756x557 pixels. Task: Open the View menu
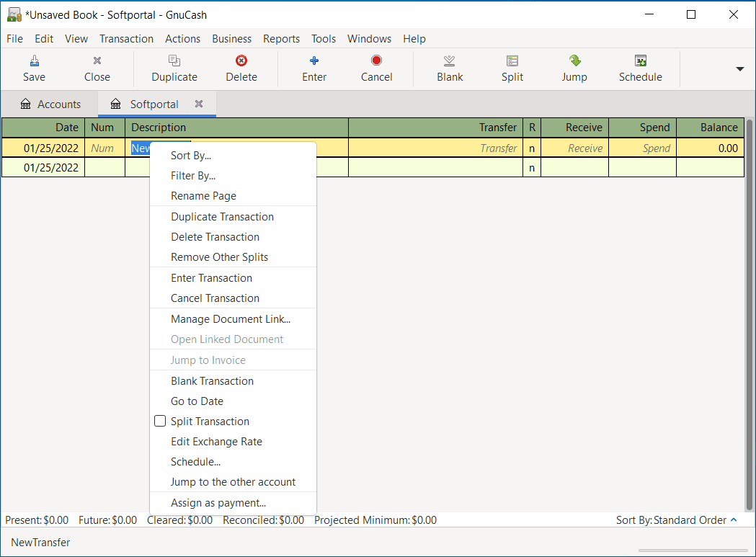click(x=76, y=39)
